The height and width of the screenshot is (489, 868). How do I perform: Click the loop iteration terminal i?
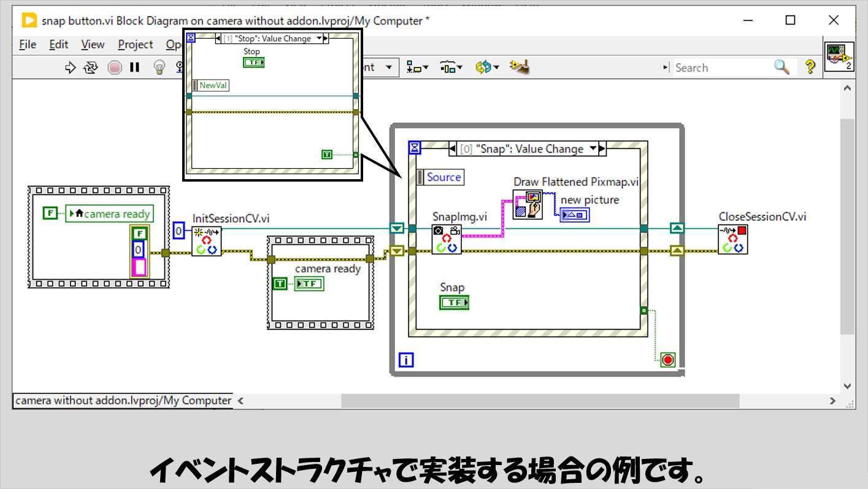click(406, 360)
